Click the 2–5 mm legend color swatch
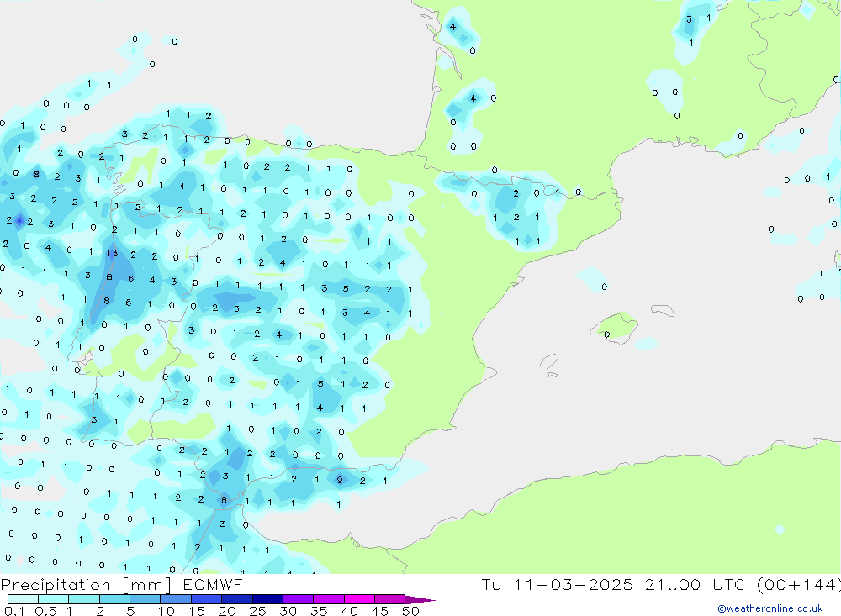841x616 pixels. [x=114, y=599]
